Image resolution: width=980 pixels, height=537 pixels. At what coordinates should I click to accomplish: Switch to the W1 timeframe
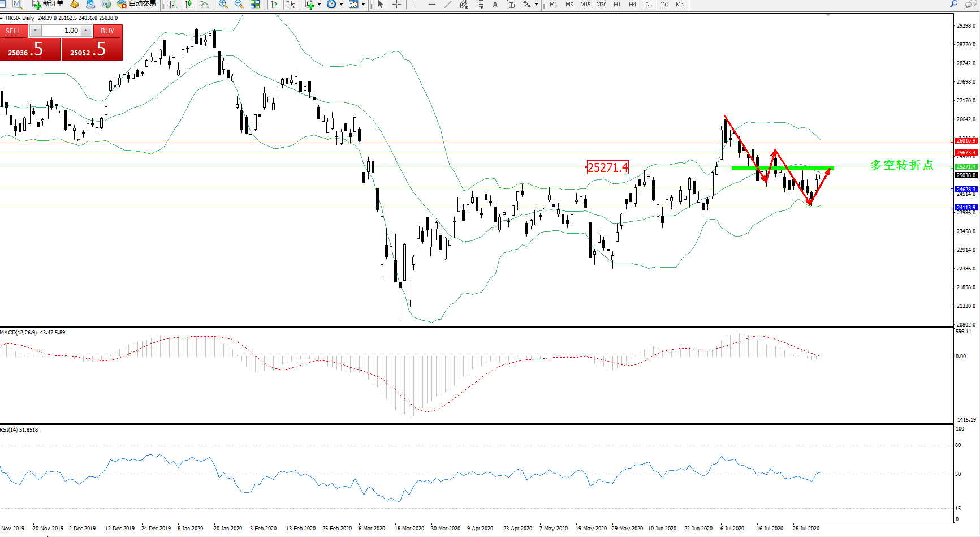pos(665,5)
